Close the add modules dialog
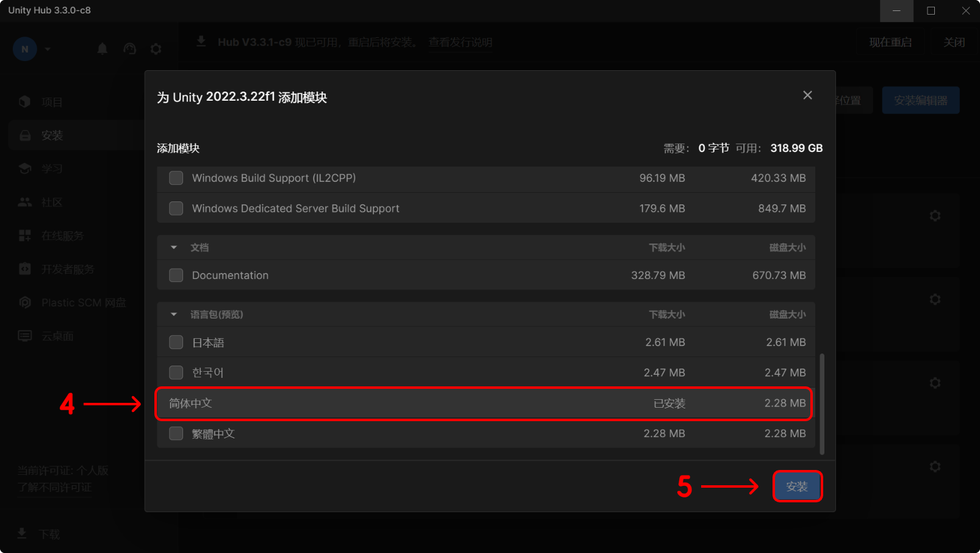Image resolution: width=980 pixels, height=553 pixels. click(807, 95)
